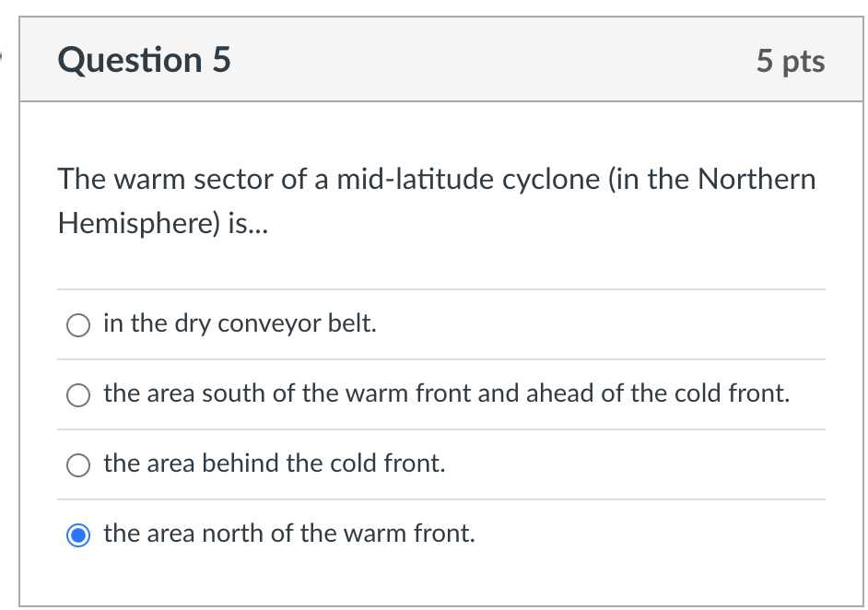Click the unfilled radio circle beside the first answer
This screenshot has width=868, height=610.
click(78, 325)
